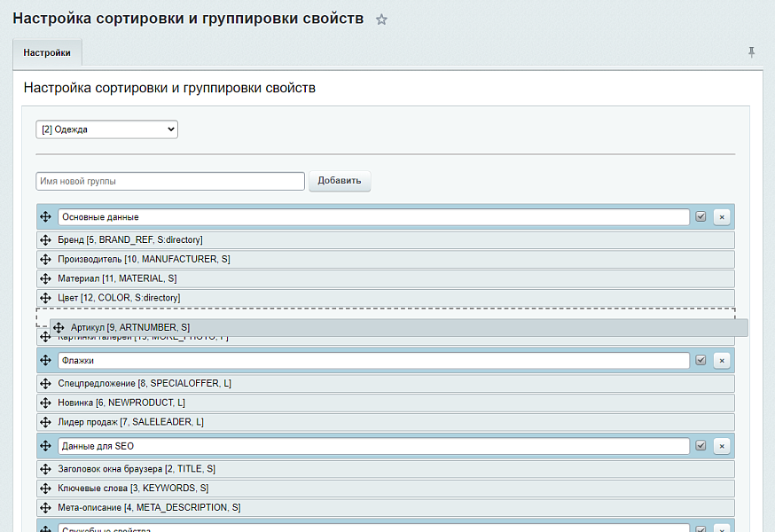Switch to the Настройки tab

[x=47, y=53]
